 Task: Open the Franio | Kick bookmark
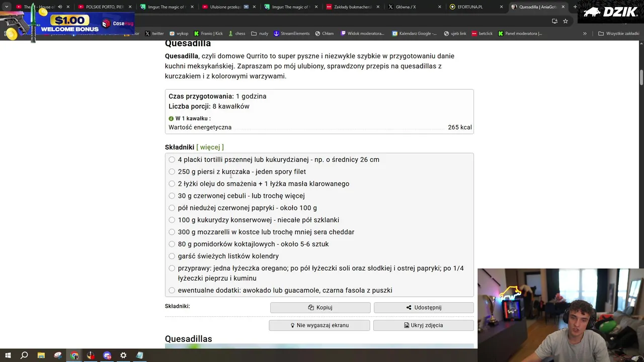click(208, 34)
